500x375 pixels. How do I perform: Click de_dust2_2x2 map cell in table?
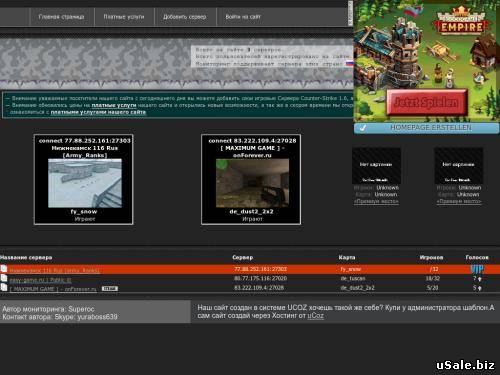click(357, 288)
